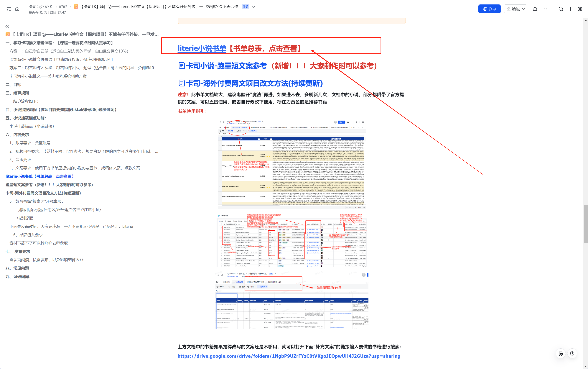The image size is (588, 369).
Task: Open second spreadsheet screenshot with red annotations
Action: [292, 240]
